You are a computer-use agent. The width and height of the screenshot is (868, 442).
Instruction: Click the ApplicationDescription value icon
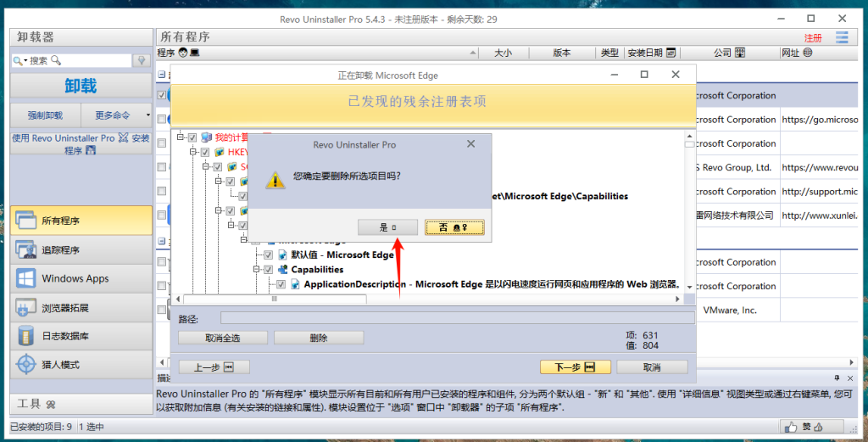[x=295, y=284]
